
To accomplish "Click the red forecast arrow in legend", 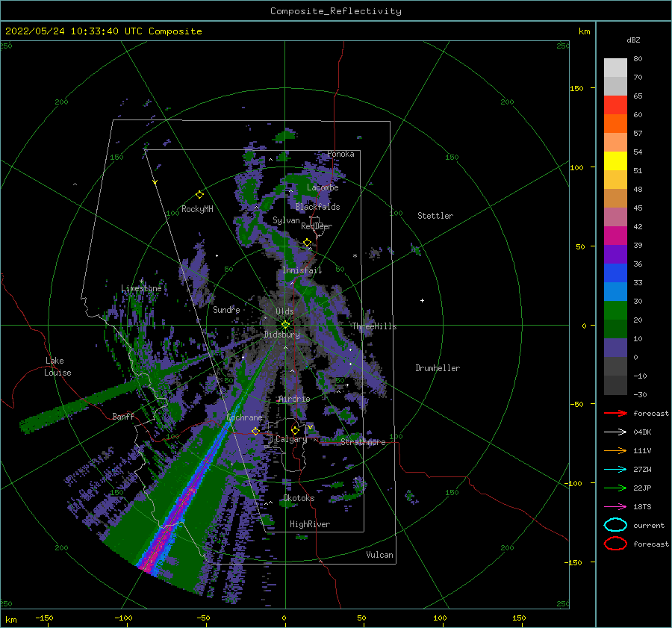I will click(x=615, y=413).
